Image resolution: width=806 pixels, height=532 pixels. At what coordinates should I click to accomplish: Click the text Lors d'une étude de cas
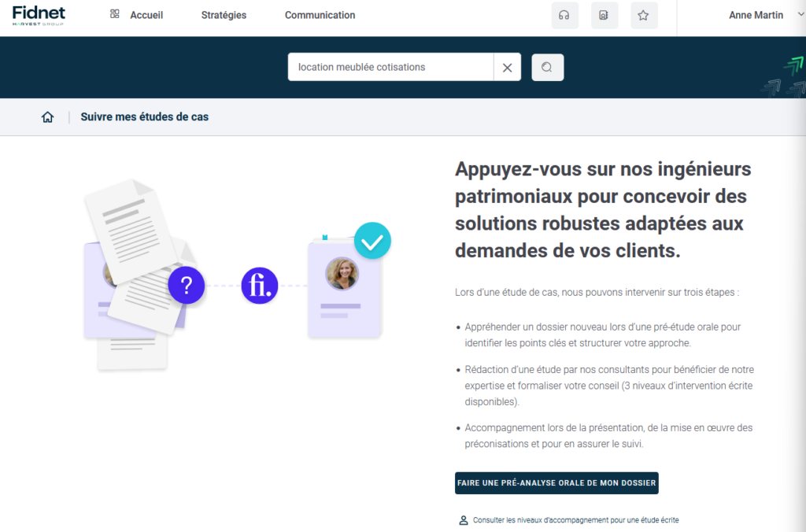(x=597, y=293)
